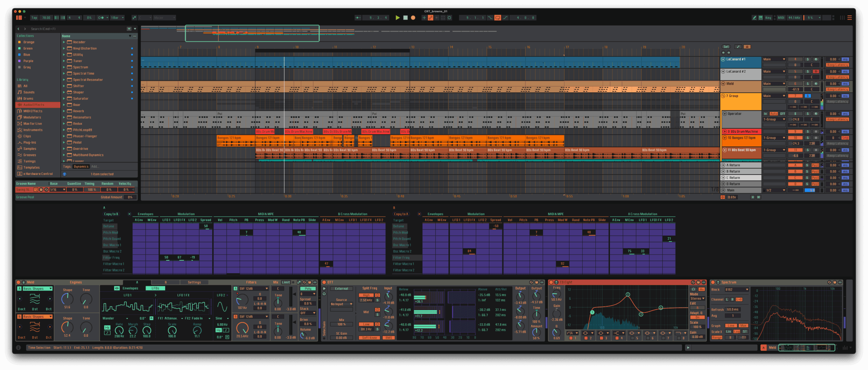Enable Draw Mode pencil icon

pos(754,18)
